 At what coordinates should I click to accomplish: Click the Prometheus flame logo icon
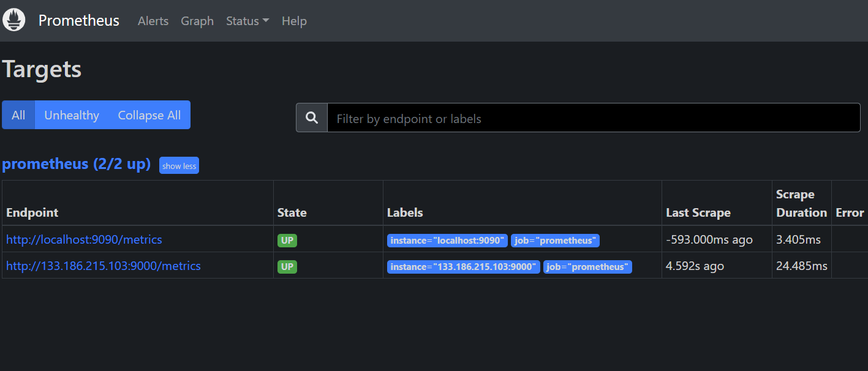pyautogui.click(x=14, y=20)
